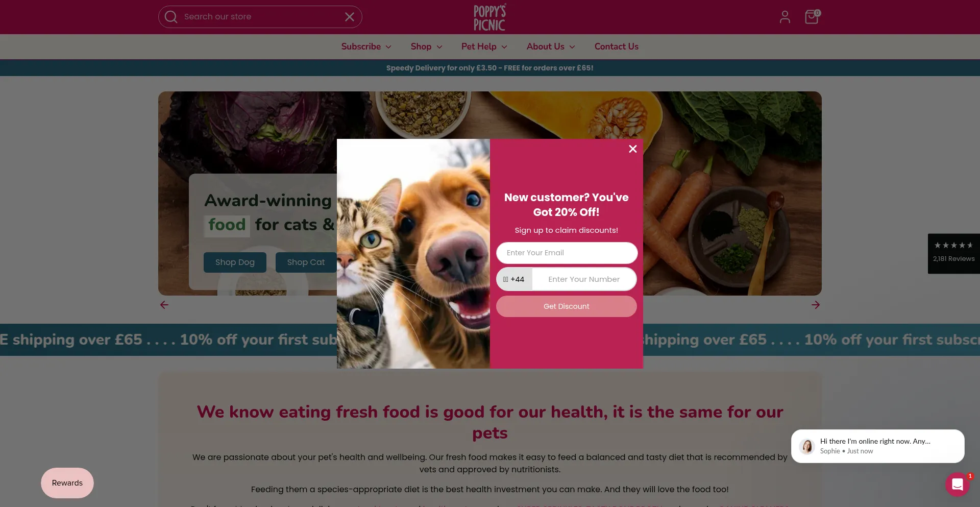Advance carousel with right arrow

click(815, 305)
